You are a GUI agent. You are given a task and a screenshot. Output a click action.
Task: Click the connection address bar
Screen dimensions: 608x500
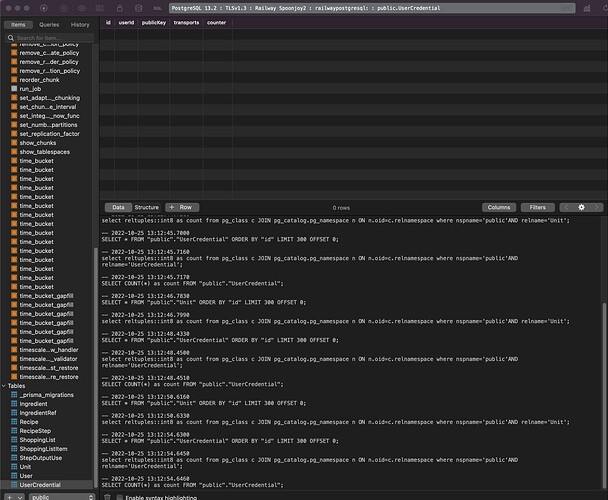[x=372, y=8]
